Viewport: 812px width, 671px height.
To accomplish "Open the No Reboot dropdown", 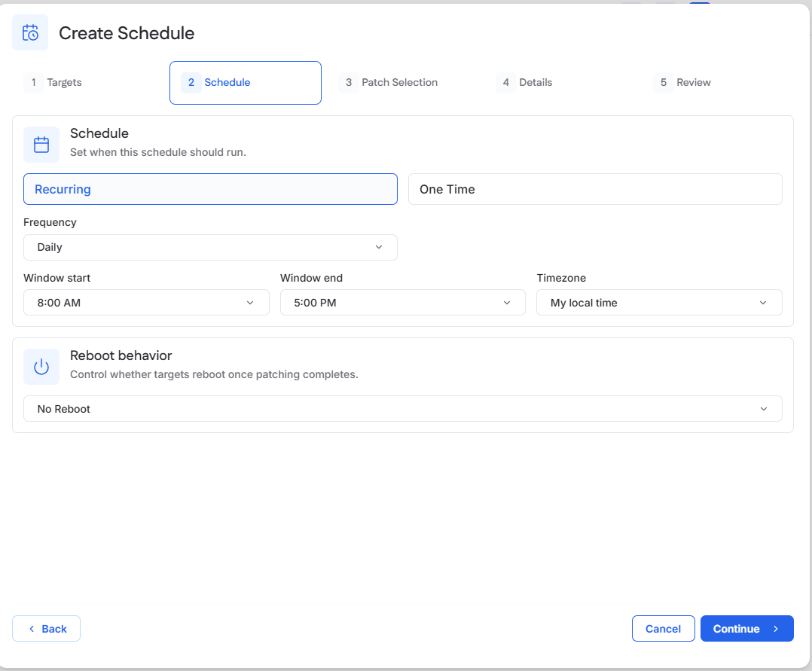I will click(x=402, y=408).
